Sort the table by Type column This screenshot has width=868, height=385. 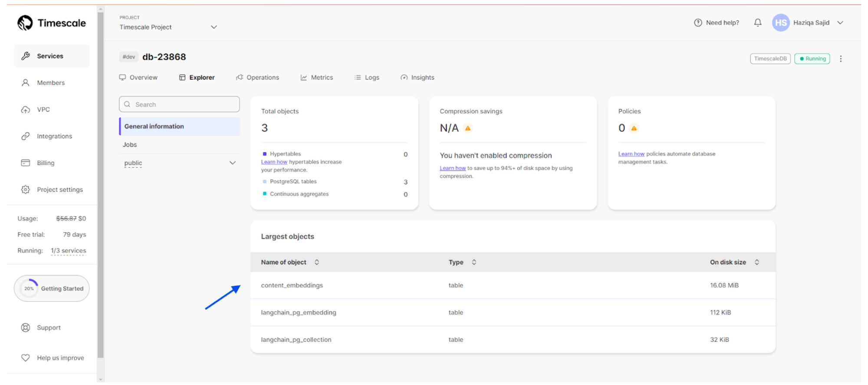tap(474, 262)
